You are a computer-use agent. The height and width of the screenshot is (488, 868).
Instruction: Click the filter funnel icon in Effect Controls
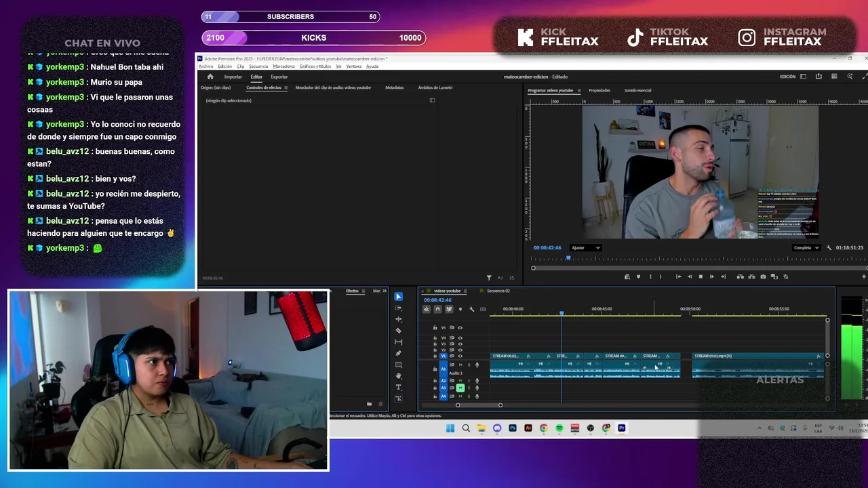[x=489, y=278]
